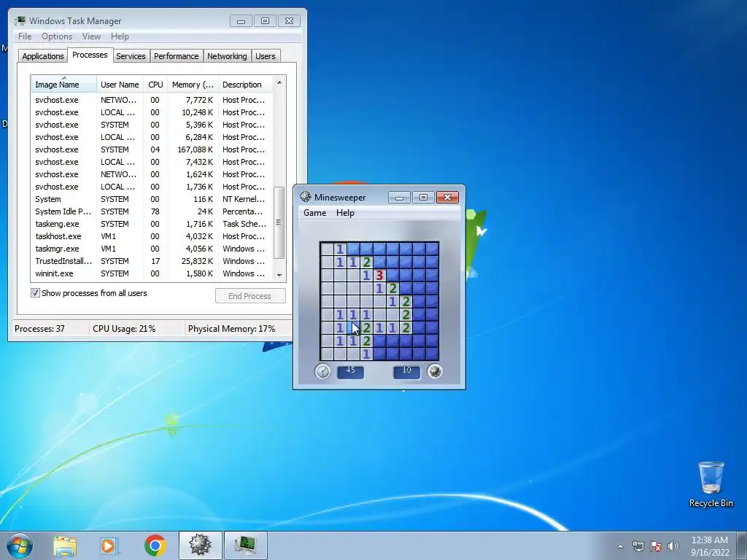Switch to the Services tab

(x=131, y=56)
